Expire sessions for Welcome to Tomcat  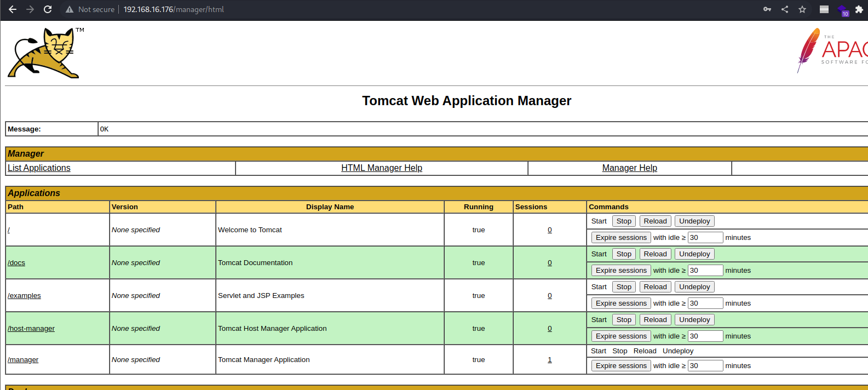[x=621, y=238]
